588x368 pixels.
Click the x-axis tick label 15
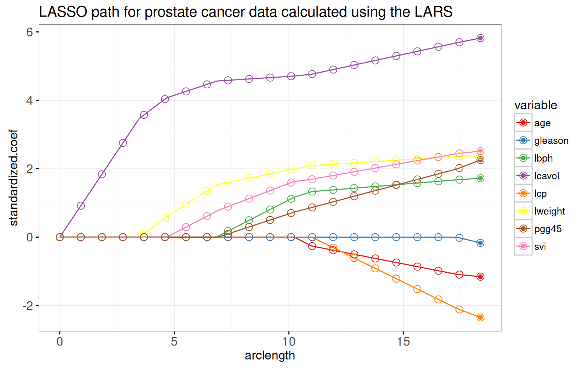click(x=403, y=342)
